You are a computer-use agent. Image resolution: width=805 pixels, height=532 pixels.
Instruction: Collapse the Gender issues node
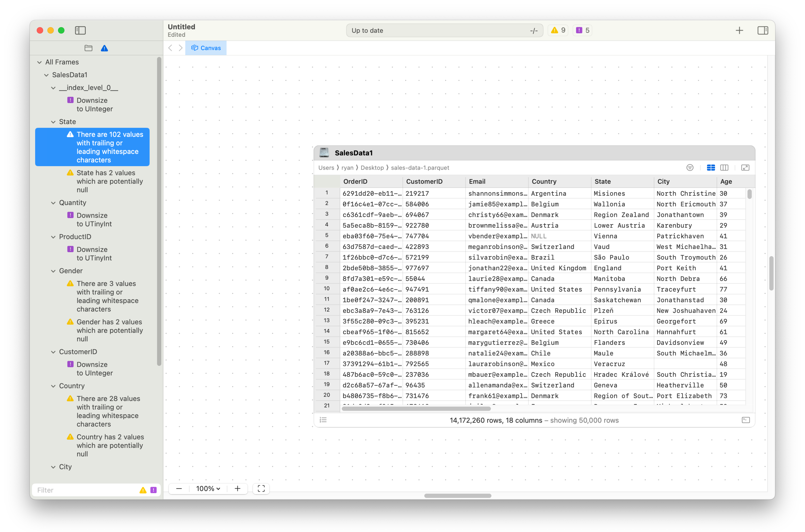click(x=53, y=271)
